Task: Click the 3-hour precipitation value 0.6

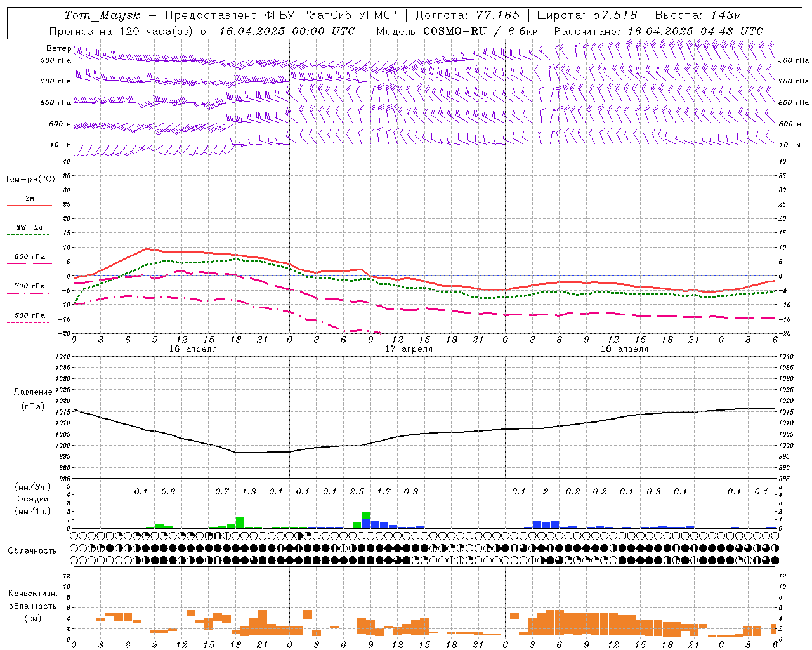Action: tap(168, 491)
